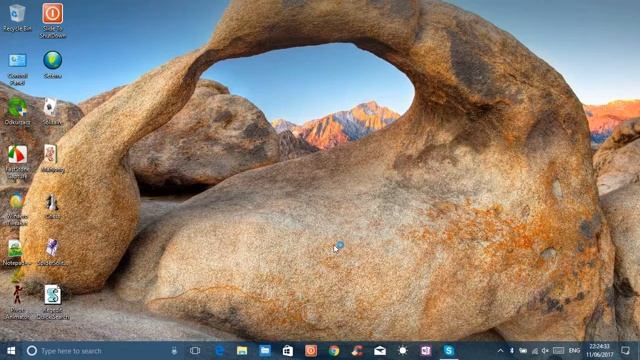This screenshot has width=640, height=360.
Task: Expand the hidden system tray icons chevron
Action: pyautogui.click(x=500, y=351)
